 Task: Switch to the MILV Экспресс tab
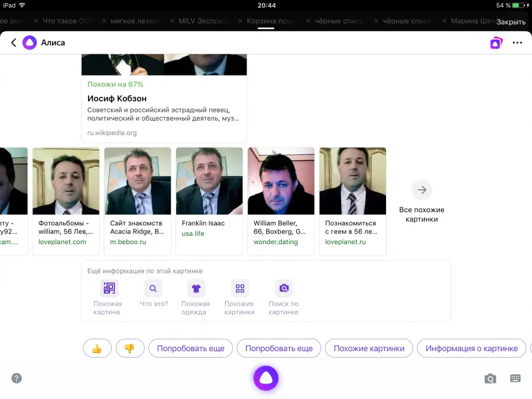(x=203, y=21)
